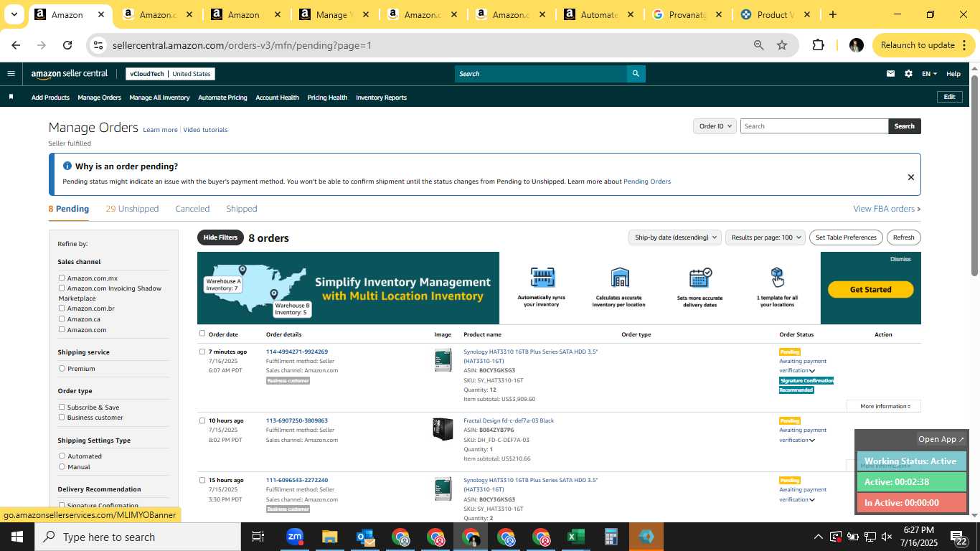Click in the Order ID search input field

(814, 126)
